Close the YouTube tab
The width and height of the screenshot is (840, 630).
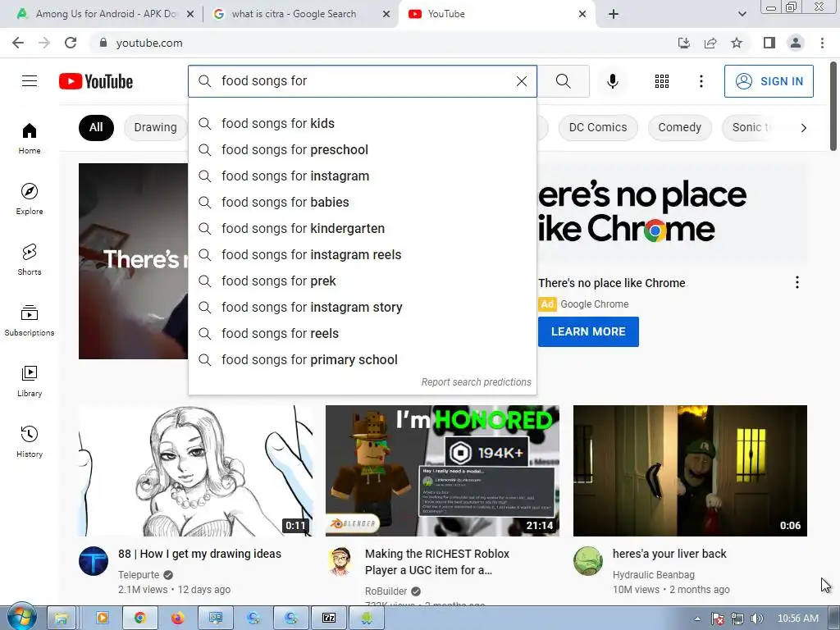(582, 14)
